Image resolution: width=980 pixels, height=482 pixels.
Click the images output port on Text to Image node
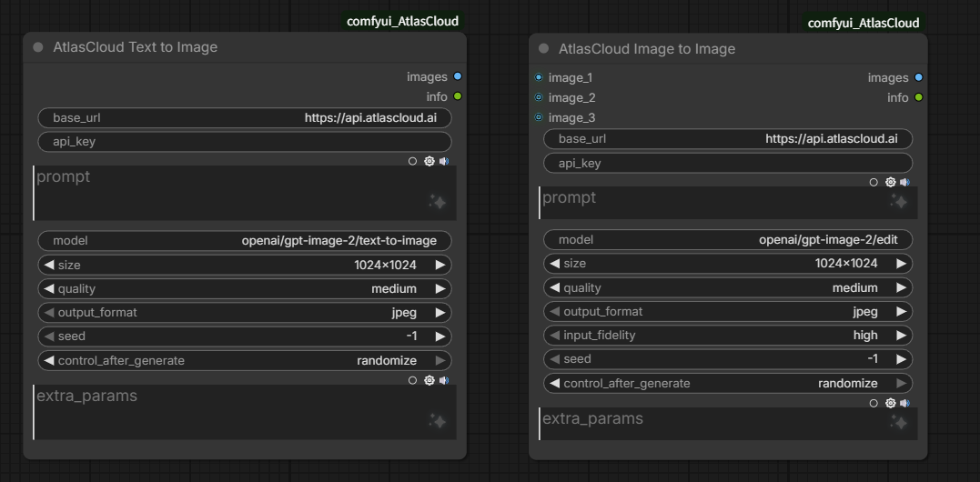[458, 76]
